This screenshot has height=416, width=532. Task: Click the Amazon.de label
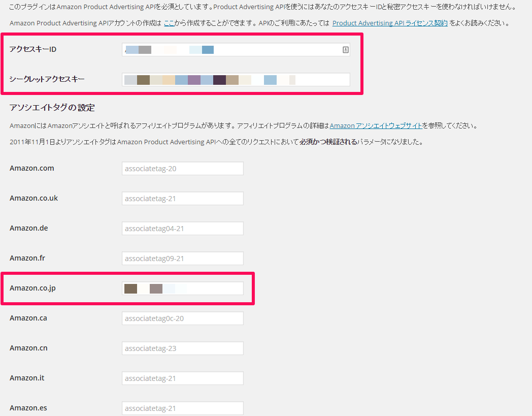point(29,228)
